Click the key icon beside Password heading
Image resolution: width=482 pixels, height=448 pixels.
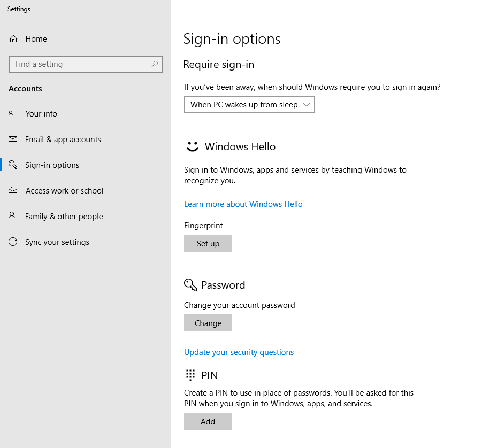[x=190, y=285]
